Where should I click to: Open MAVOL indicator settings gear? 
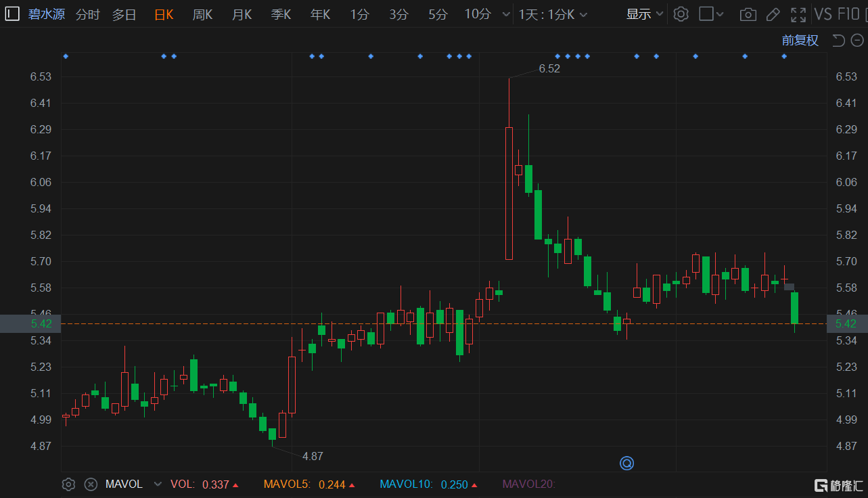pyautogui.click(x=68, y=484)
